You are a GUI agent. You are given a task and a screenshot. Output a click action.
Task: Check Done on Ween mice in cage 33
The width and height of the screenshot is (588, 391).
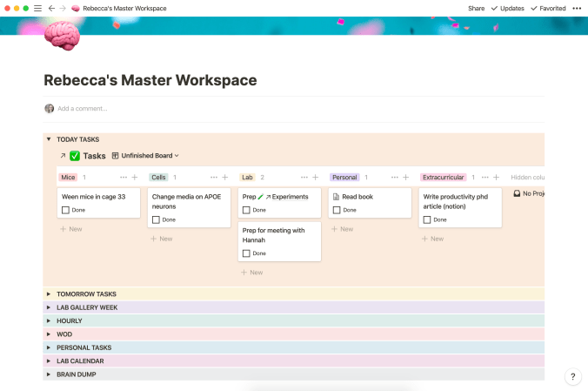click(65, 210)
